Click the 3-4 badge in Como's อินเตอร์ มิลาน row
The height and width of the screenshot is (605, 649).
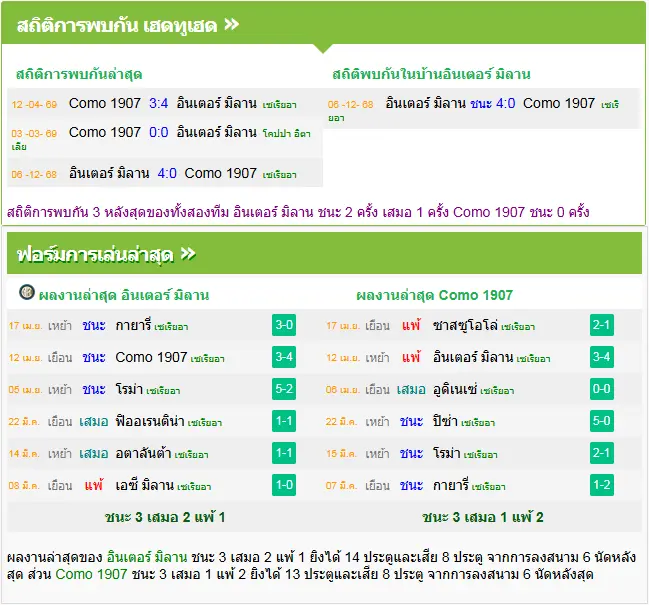point(601,357)
